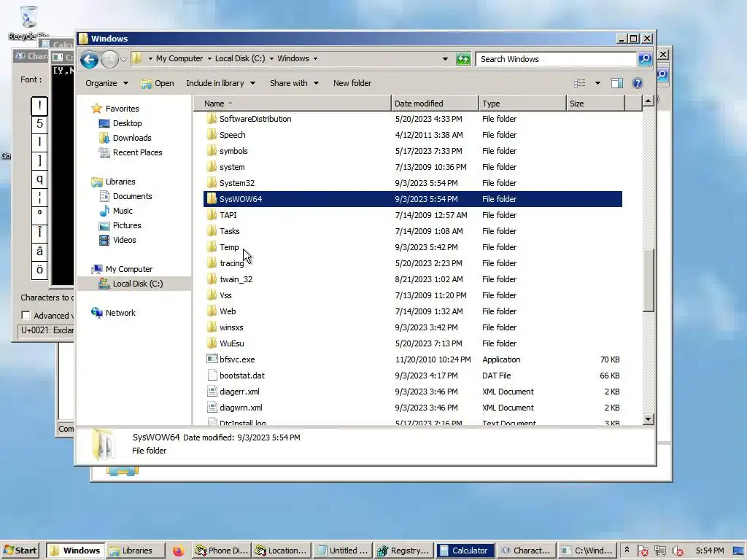Select the bootstat.dat file icon

click(x=212, y=376)
